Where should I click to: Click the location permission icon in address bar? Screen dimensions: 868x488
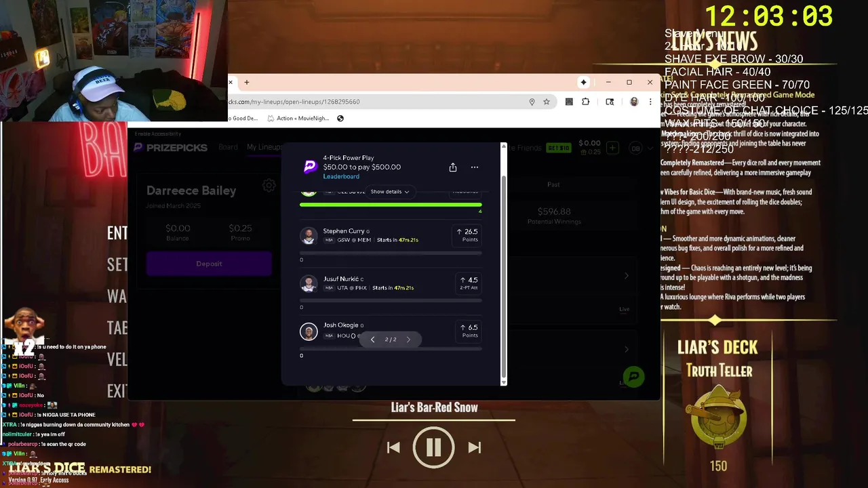[x=532, y=102]
